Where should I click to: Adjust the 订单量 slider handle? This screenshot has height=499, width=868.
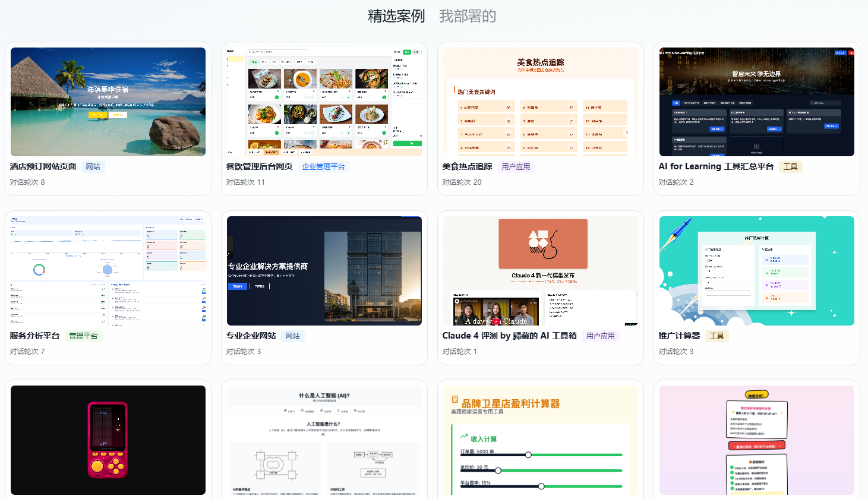[x=528, y=455]
